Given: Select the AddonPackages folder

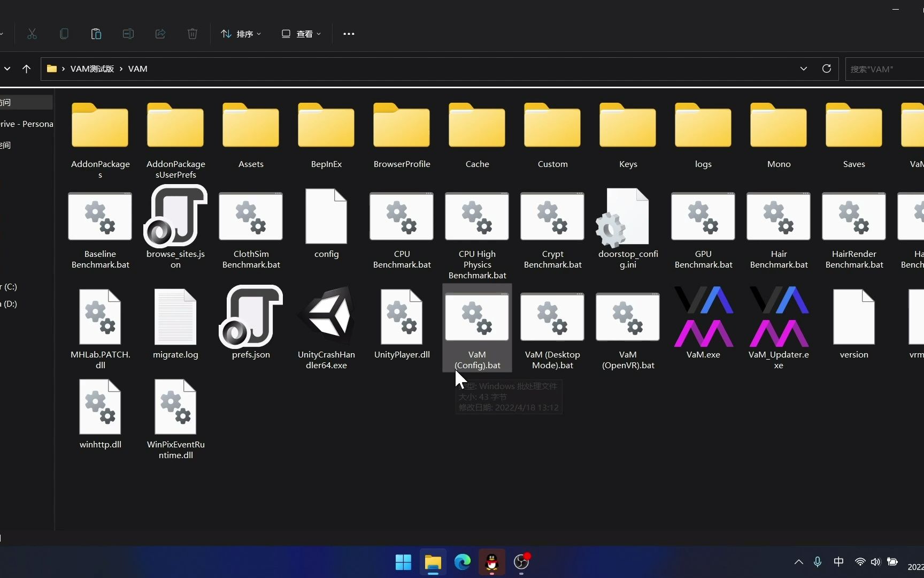Looking at the screenshot, I should [100, 140].
